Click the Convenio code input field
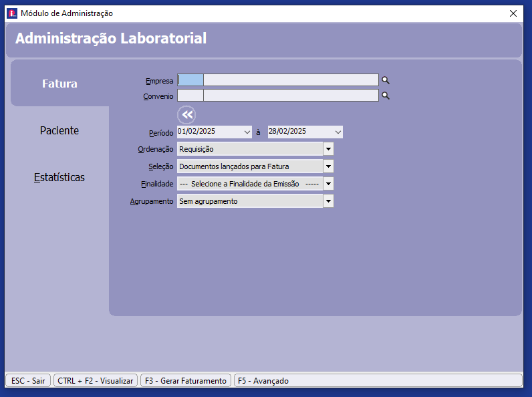Image resolution: width=532 pixels, height=397 pixels. pos(190,96)
